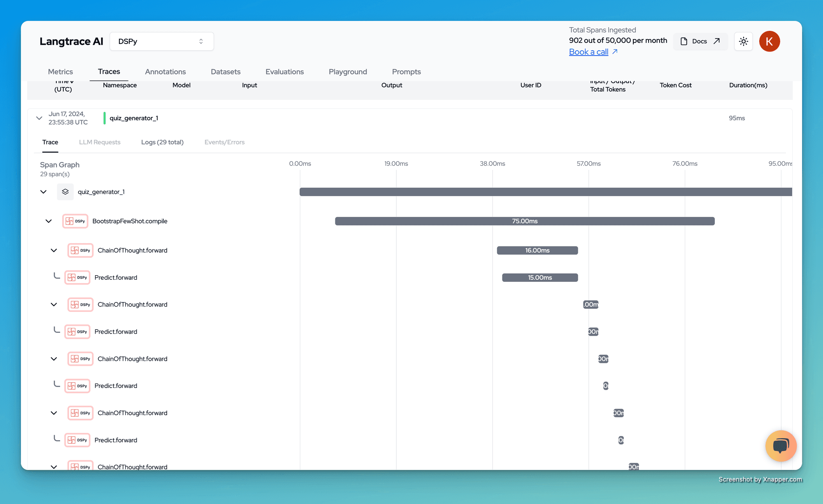
Task: Collapse the quiz_generator_1 span graph node
Action: [x=43, y=192]
